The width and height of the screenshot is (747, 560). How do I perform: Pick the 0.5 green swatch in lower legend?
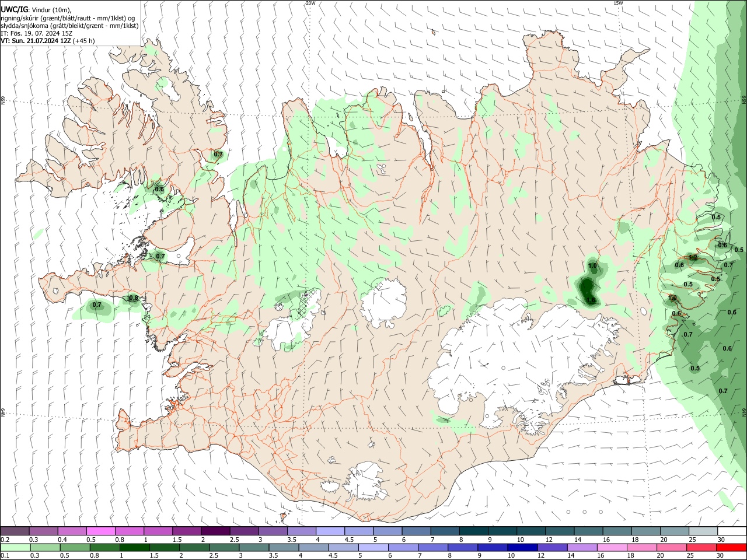[x=74, y=547]
